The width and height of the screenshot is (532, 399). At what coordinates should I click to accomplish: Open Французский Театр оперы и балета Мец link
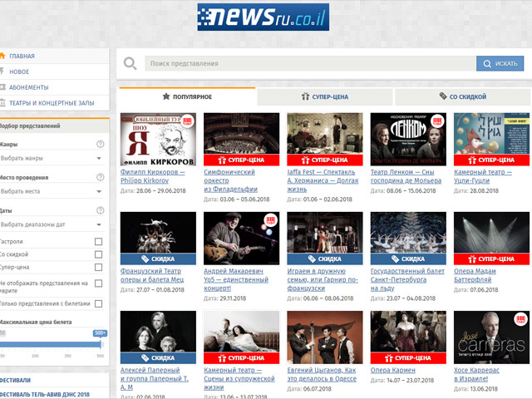coord(152,275)
